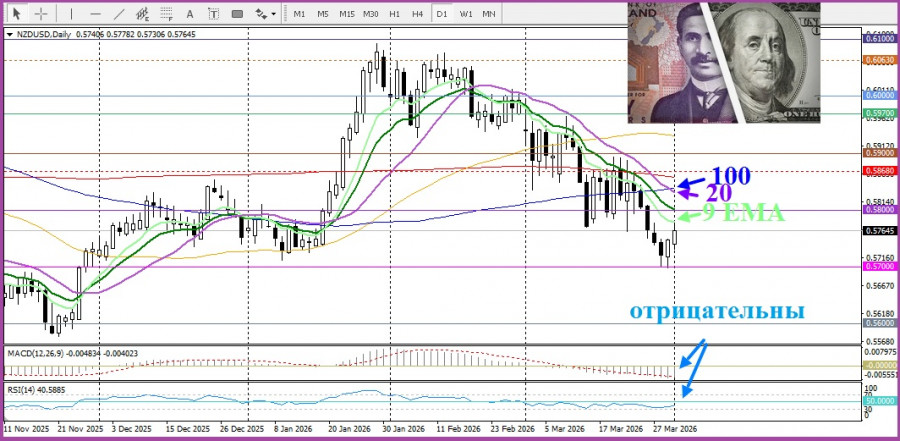Click the 15 Dec 2025 date label

pyautogui.click(x=187, y=430)
